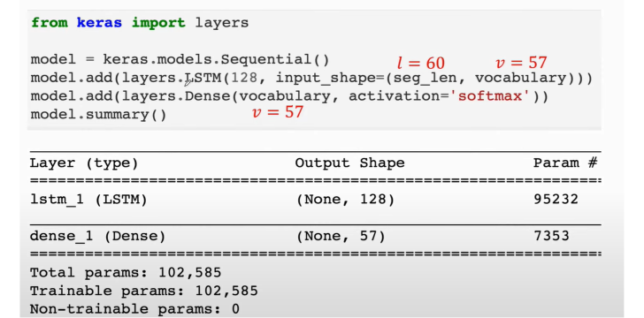Select the dense_1 (Dense) row name
This screenshot has height=318, width=644.
[97, 237]
